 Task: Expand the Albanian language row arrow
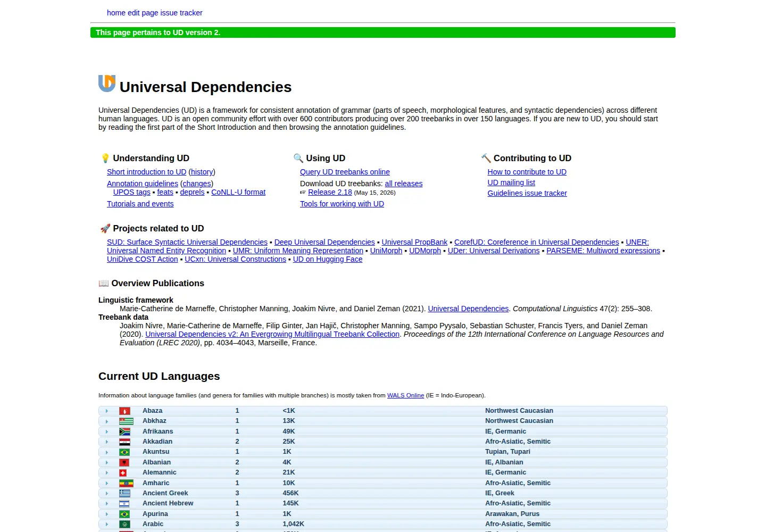coord(107,463)
